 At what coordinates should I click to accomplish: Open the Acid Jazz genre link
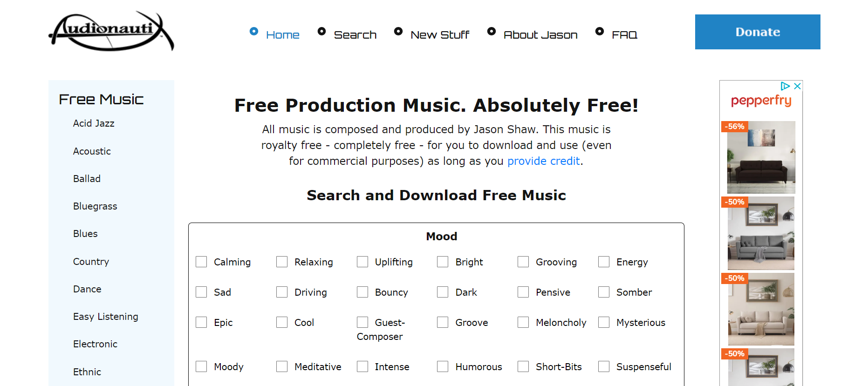(x=94, y=123)
